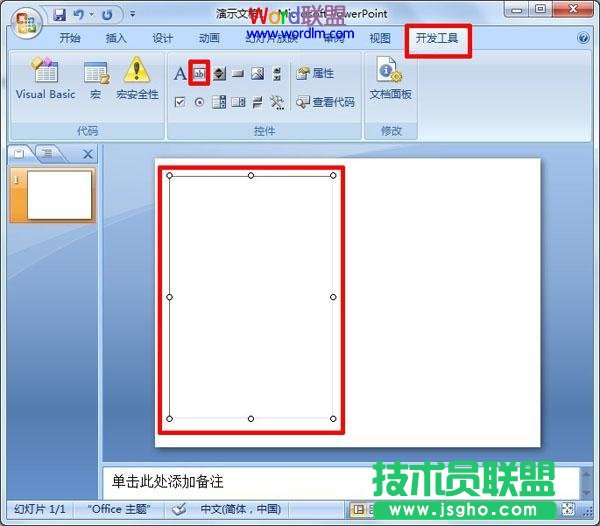Select the Image control icon
Image resolution: width=600 pixels, height=526 pixels.
pos(257,73)
